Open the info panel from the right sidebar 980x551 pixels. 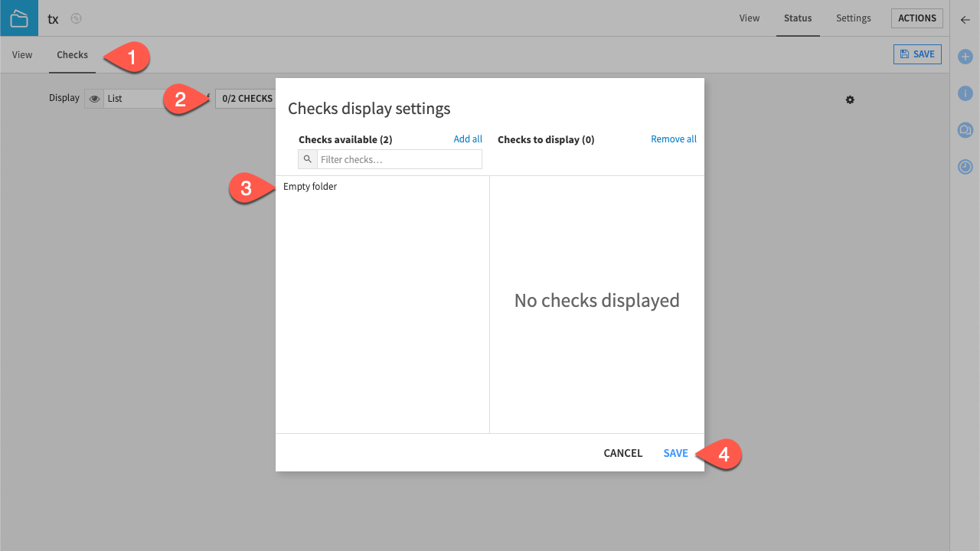[x=965, y=93]
